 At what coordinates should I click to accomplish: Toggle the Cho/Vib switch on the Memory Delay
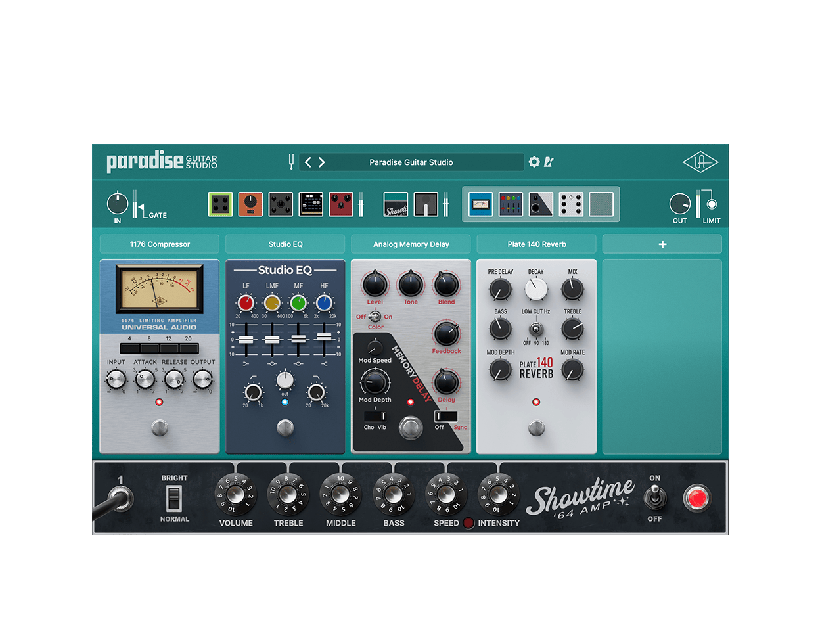click(x=375, y=415)
